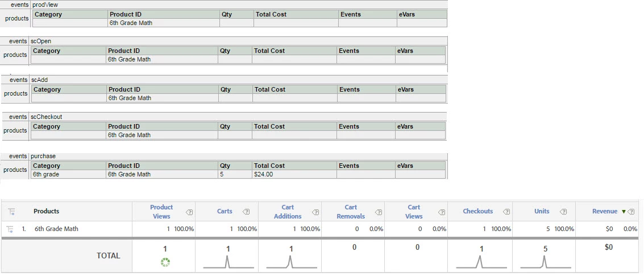Click the Units value 5 in 6th Grade Math row
Image resolution: width=644 pixels, height=276 pixels.
(x=548, y=229)
